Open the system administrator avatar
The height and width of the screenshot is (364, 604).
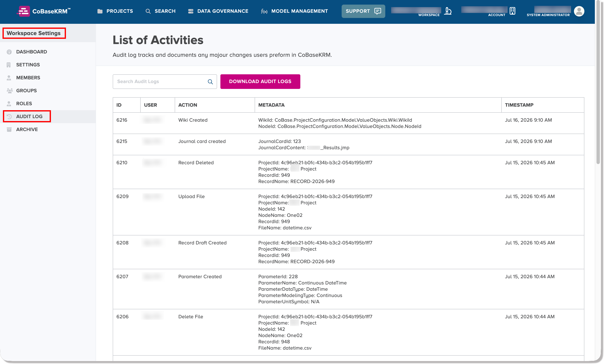pos(579,11)
